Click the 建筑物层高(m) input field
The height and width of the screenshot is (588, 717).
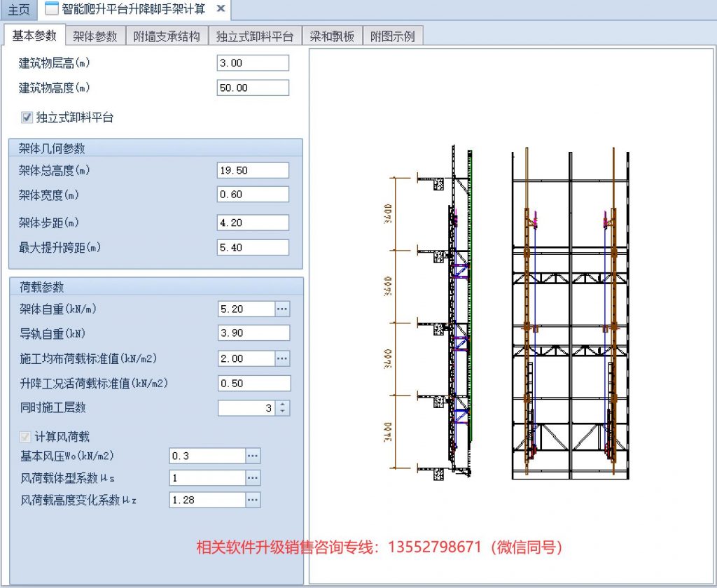[253, 63]
